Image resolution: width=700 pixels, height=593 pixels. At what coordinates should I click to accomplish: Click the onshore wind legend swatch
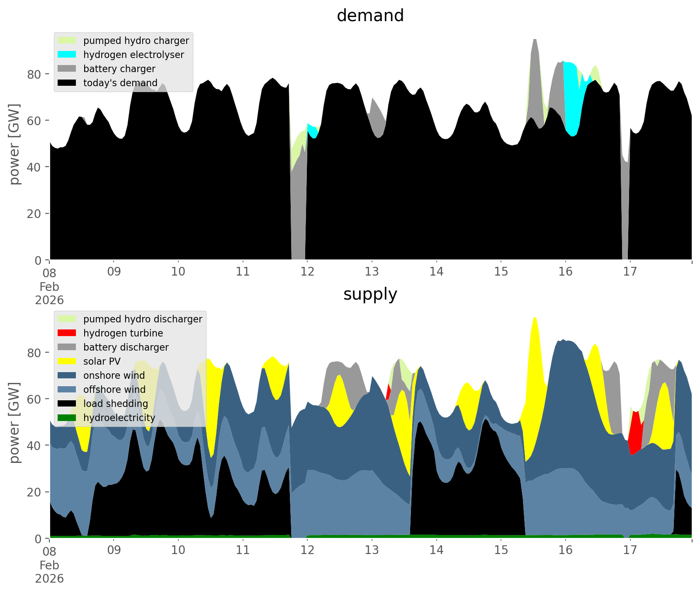tap(67, 375)
